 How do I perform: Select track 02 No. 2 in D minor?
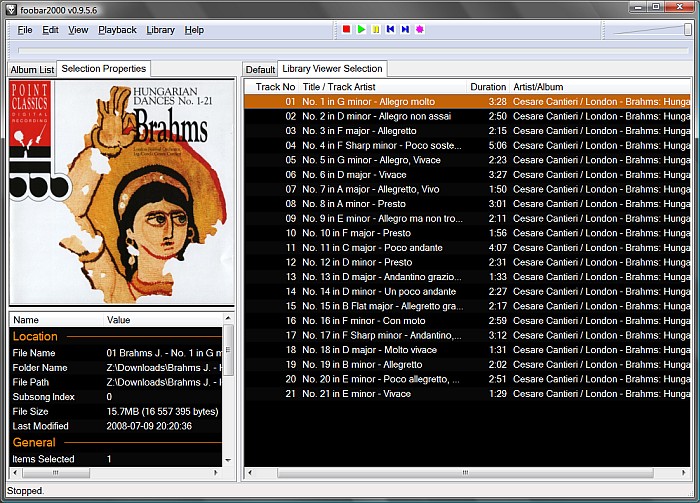pos(467,116)
